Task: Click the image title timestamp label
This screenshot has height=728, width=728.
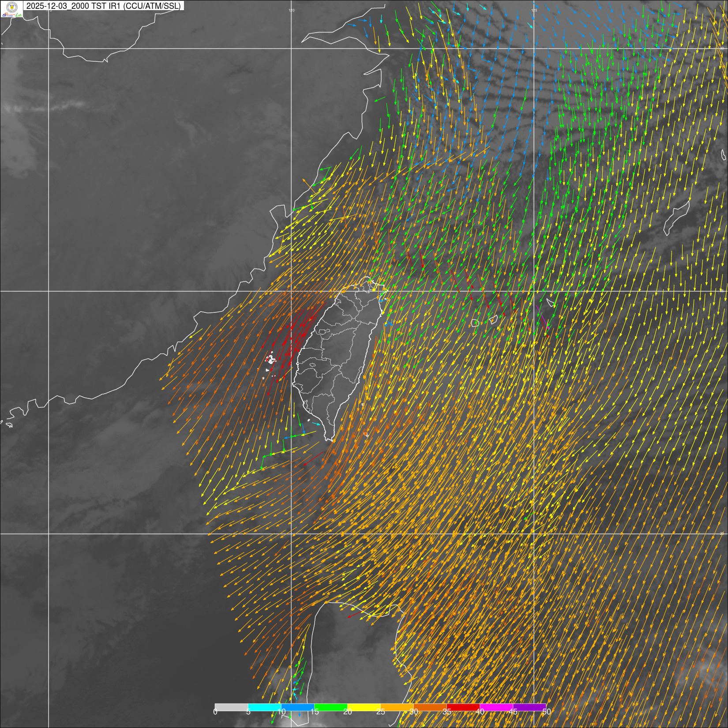Action: click(103, 6)
